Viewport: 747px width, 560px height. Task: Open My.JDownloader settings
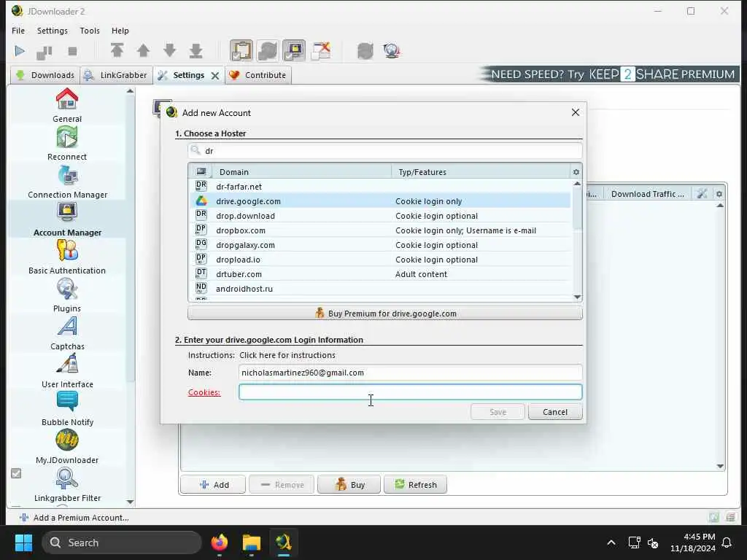tap(67, 447)
